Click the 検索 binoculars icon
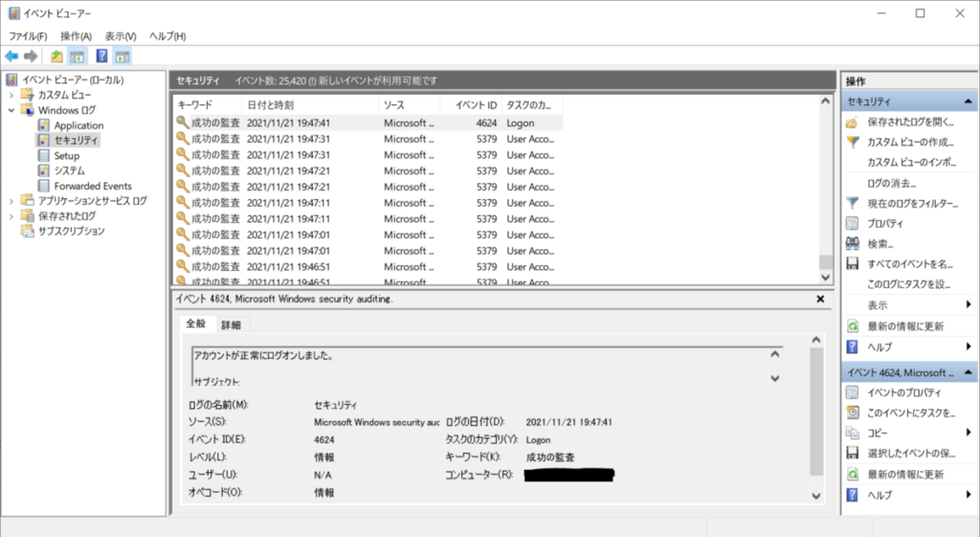This screenshot has height=537, width=980. tap(853, 243)
